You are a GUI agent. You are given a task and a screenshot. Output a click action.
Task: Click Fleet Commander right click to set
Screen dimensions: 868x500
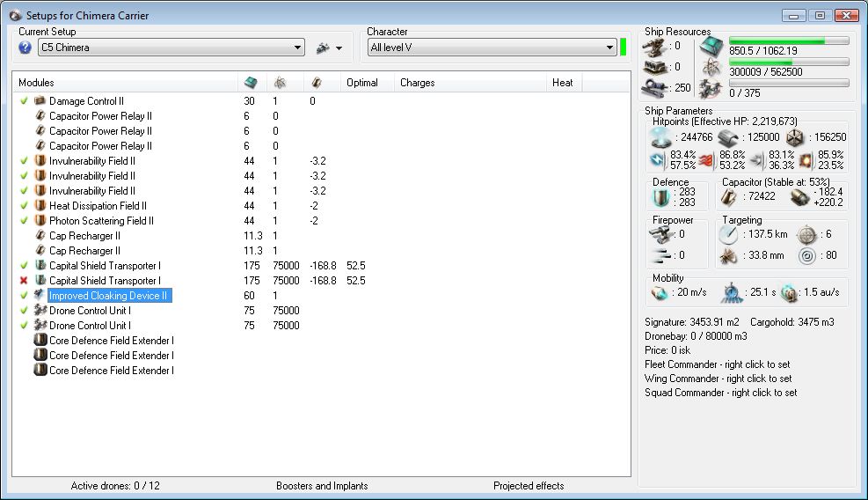tap(717, 364)
